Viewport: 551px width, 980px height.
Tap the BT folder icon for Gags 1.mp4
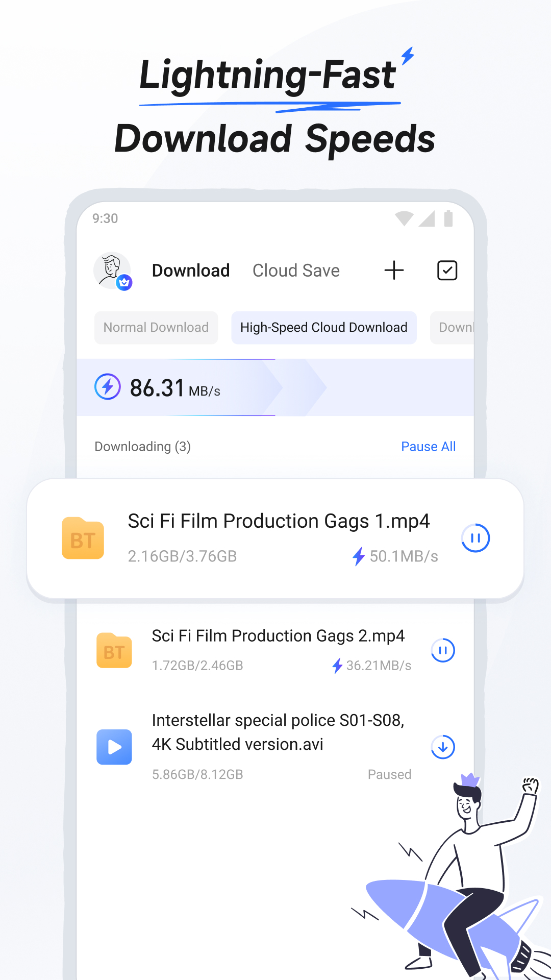pyautogui.click(x=83, y=538)
